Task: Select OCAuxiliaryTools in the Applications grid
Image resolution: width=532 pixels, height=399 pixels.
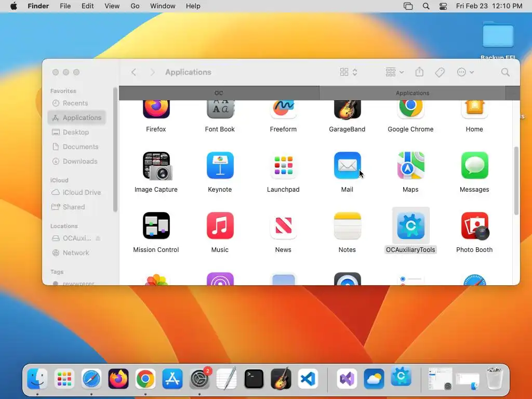Action: tap(410, 225)
